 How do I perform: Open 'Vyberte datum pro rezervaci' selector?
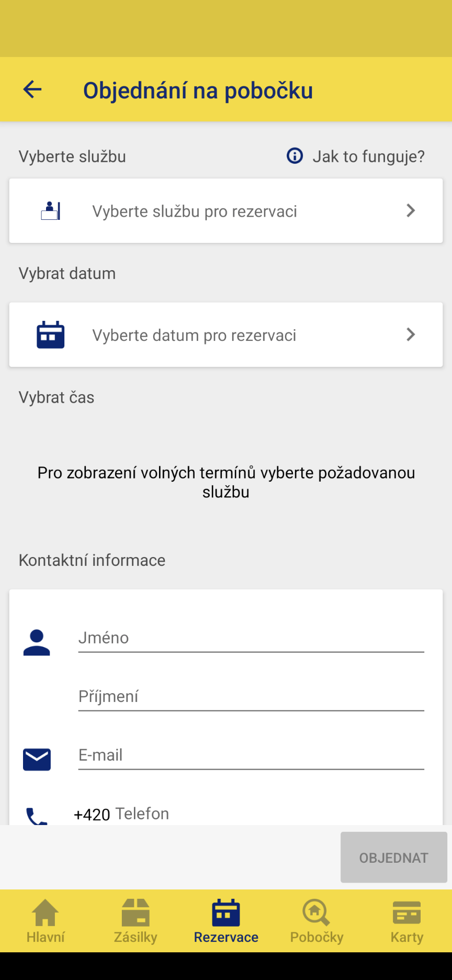tap(226, 335)
